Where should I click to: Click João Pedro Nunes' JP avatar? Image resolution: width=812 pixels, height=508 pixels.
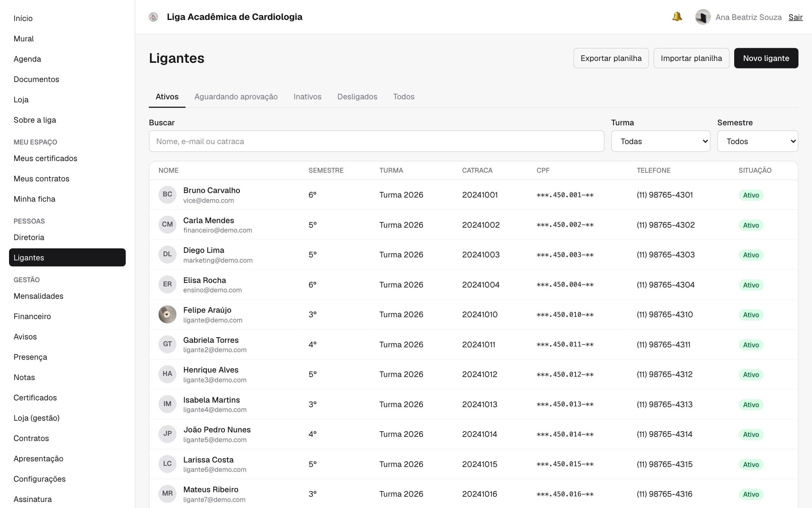[x=167, y=434]
